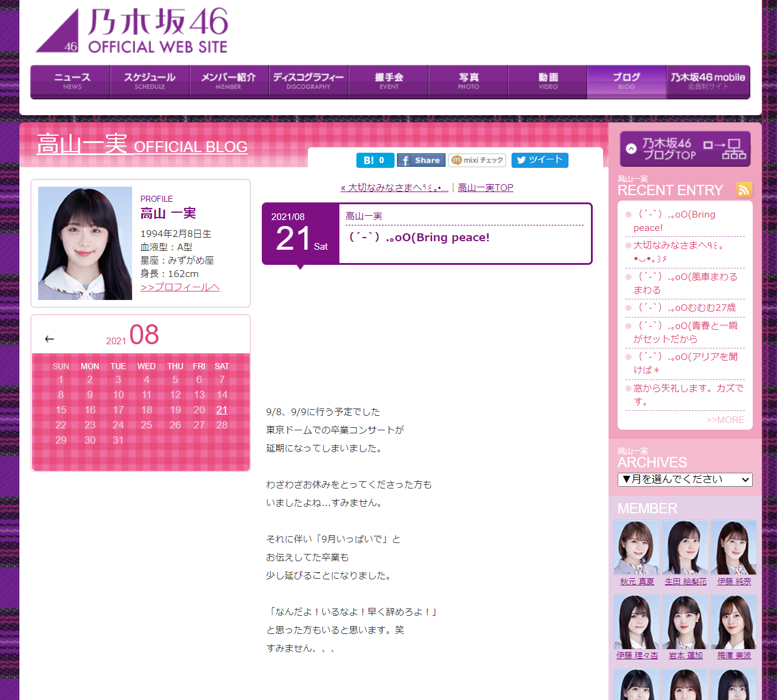777x700 pixels.
Task: Open the month selection archives dropdown
Action: click(x=685, y=479)
